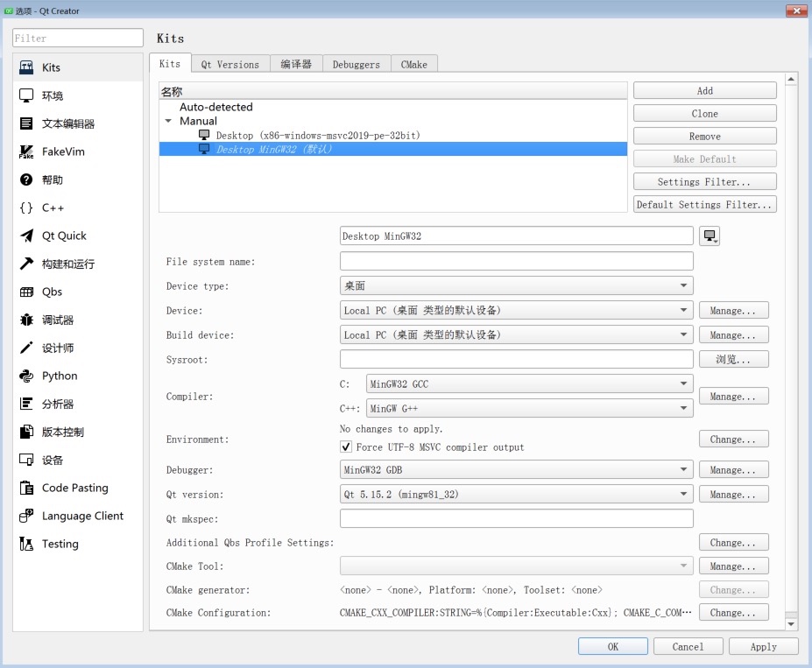Collapse the Manual kits group
Image resolution: width=812 pixels, height=668 pixels.
[x=168, y=121]
